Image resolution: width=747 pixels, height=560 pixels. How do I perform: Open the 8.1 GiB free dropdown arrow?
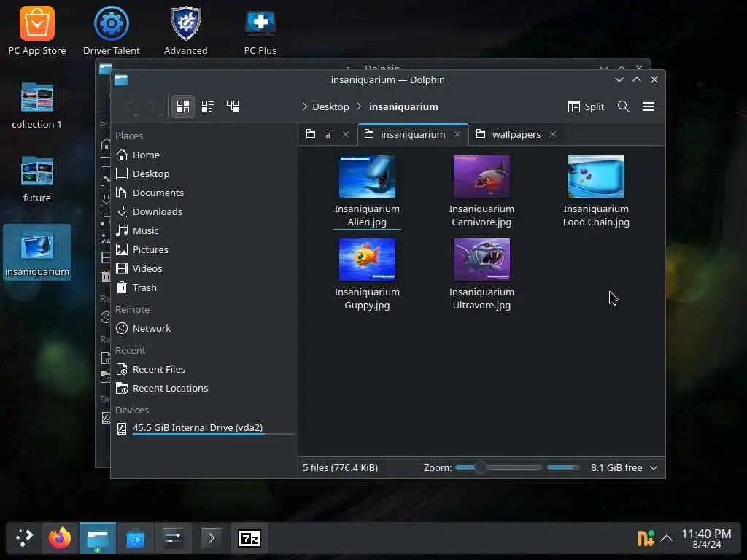coord(654,468)
